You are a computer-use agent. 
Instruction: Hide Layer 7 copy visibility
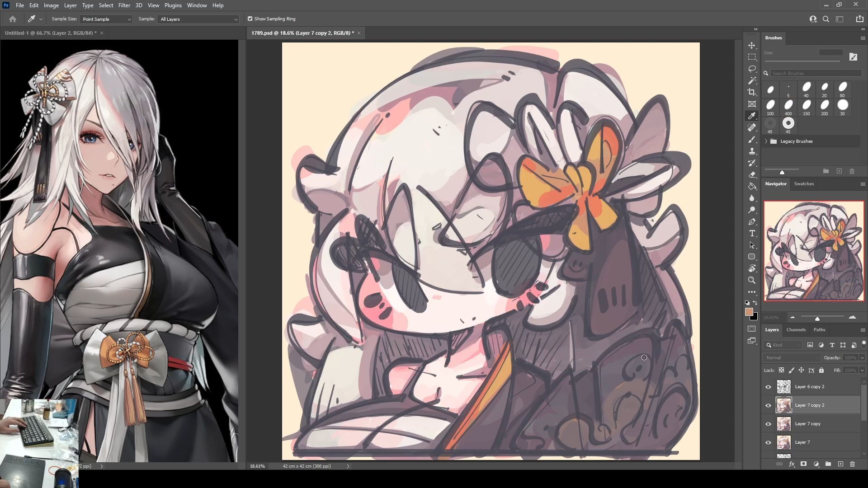(x=768, y=424)
